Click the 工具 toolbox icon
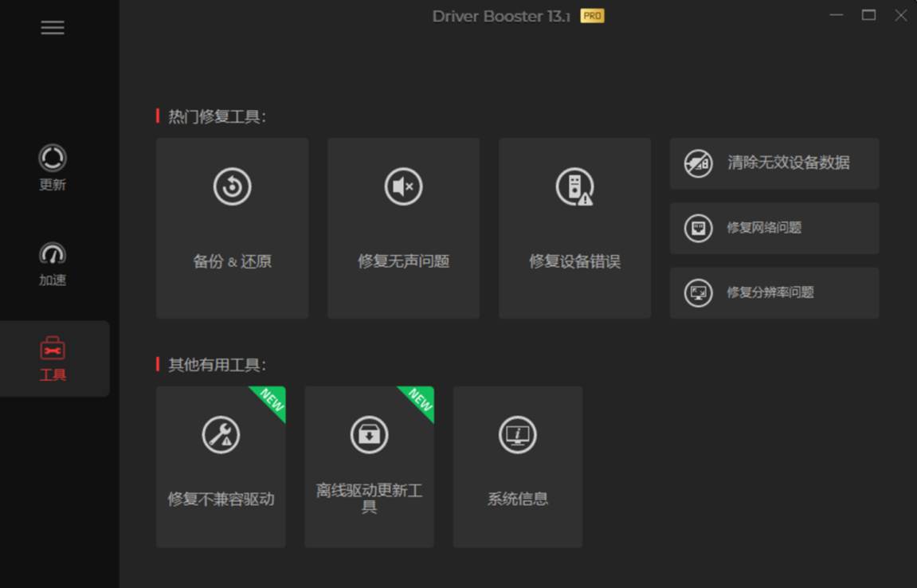The height and width of the screenshot is (588, 917). (53, 348)
